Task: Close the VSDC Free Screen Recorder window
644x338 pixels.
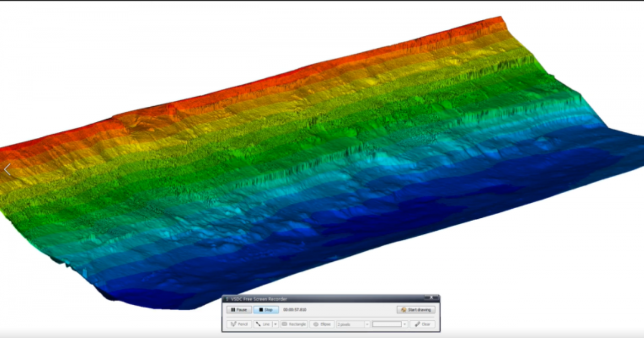Action: pyautogui.click(x=431, y=297)
